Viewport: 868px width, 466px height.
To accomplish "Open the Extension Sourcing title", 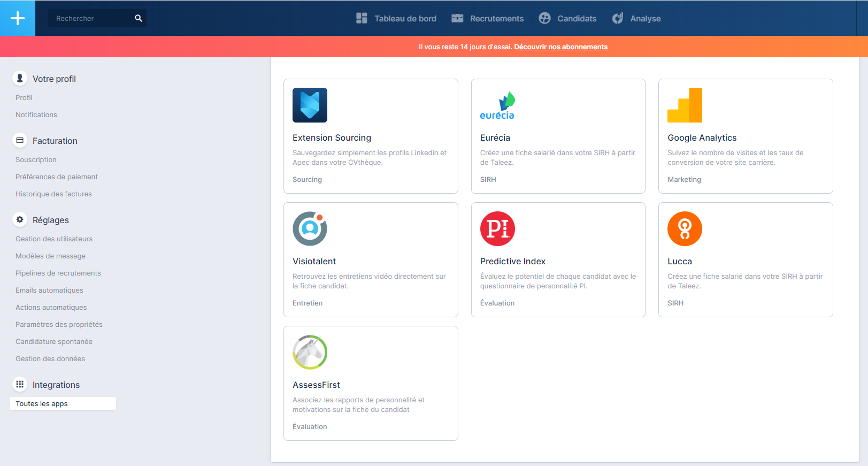I will (x=332, y=137).
